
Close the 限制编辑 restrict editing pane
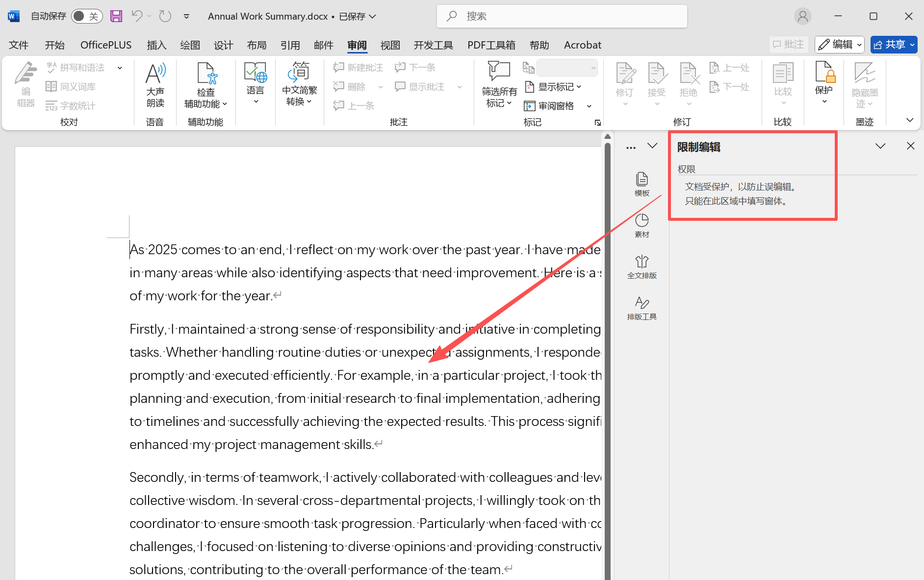(911, 146)
